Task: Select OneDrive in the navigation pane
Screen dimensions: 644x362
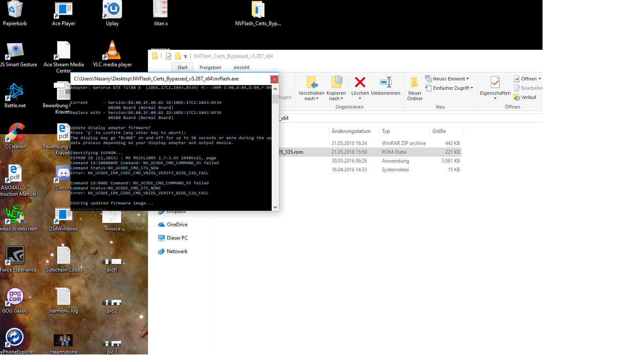Action: point(173,225)
